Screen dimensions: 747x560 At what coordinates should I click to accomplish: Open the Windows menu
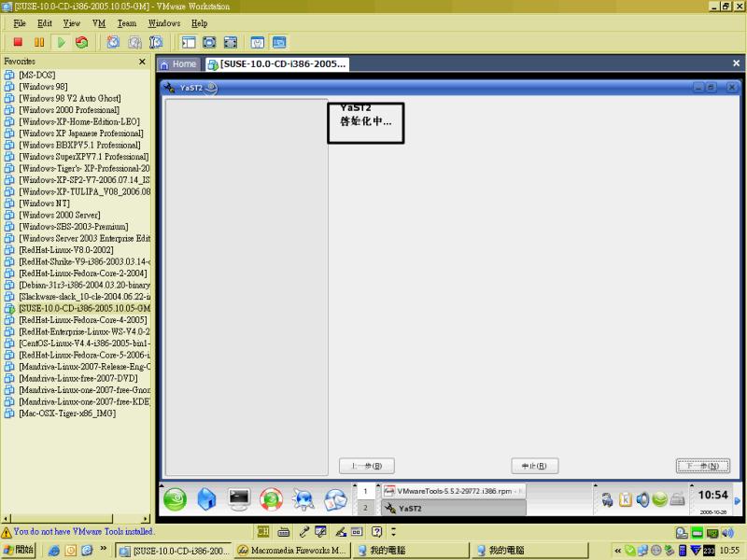tap(164, 22)
